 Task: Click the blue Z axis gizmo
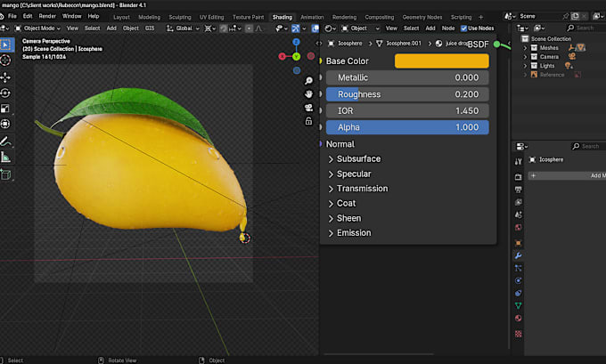pos(296,42)
